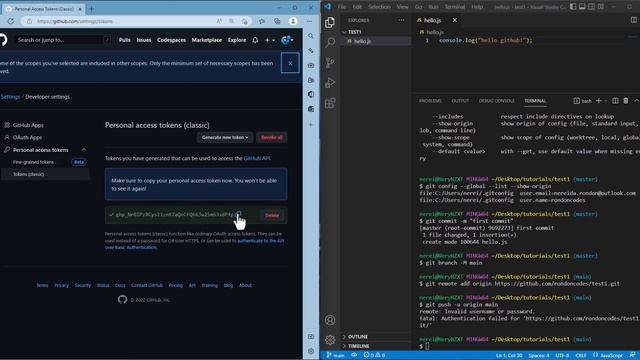The height and width of the screenshot is (360, 640).
Task: Open Explorer views and more actions ellipsis
Action: click(x=401, y=20)
